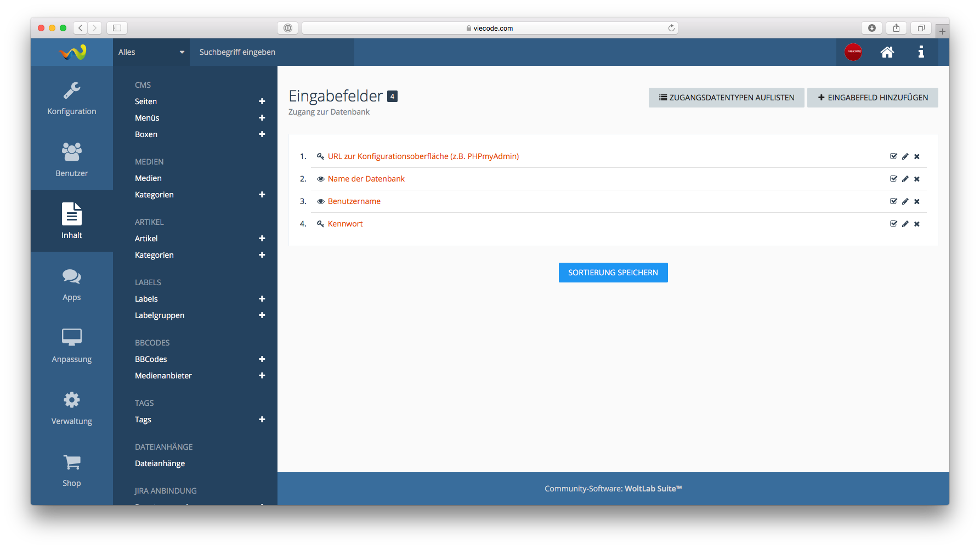The width and height of the screenshot is (980, 549).
Task: Open the Apps speech bubbles section
Action: click(71, 285)
